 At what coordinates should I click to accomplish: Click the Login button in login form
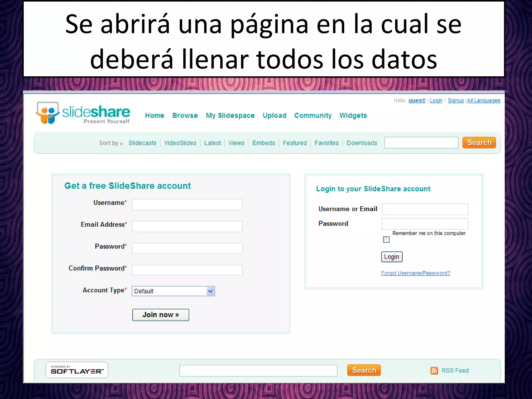pyautogui.click(x=392, y=257)
